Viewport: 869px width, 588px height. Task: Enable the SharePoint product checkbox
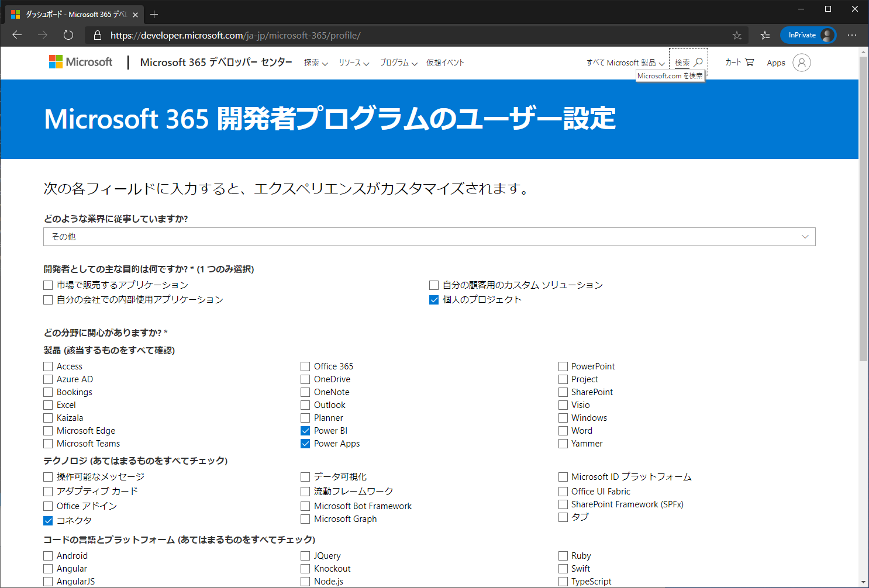[563, 392]
